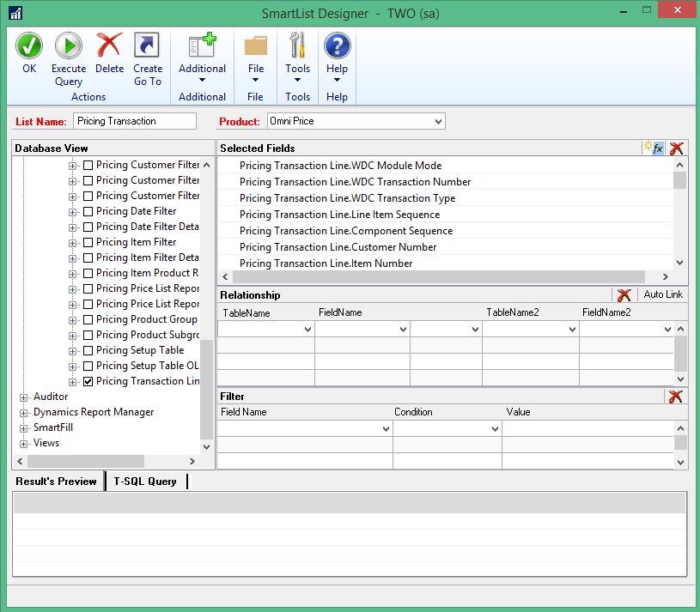Select the Component Sequence field row
The height and width of the screenshot is (612, 700).
pos(445,231)
